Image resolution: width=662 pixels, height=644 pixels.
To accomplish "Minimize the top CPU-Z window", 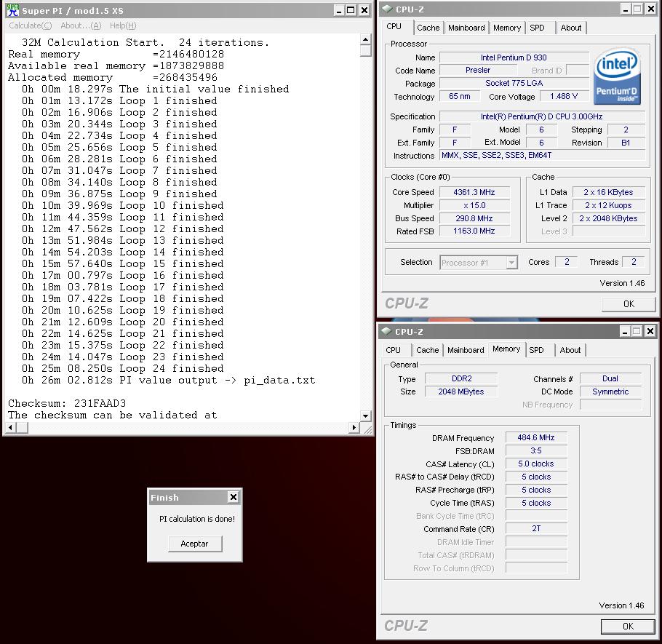I will [x=626, y=9].
